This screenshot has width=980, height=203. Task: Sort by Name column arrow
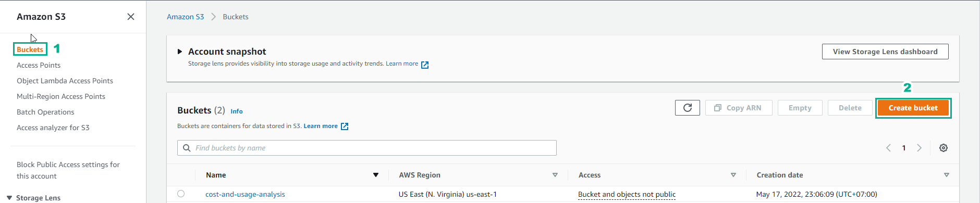coord(376,175)
